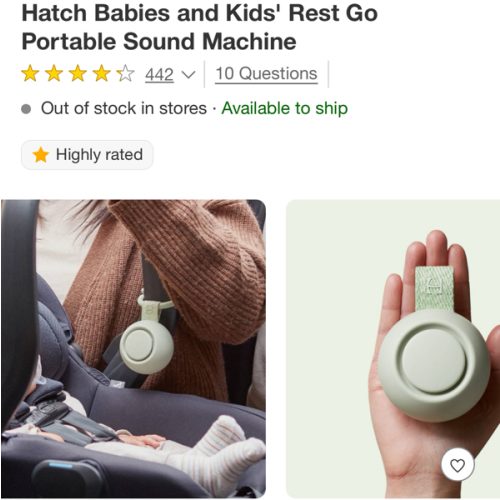Click the second yellow rating star
Image resolution: width=500 pixels, height=500 pixels.
coord(54,73)
